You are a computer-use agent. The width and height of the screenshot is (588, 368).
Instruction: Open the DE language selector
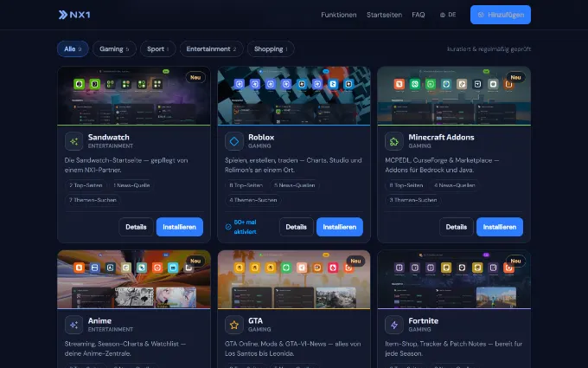(x=448, y=15)
